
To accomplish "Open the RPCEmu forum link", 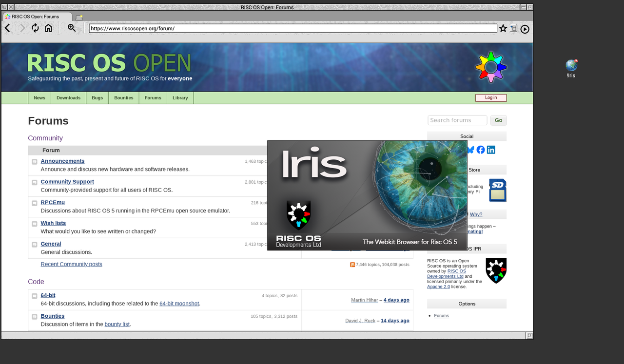I will pyautogui.click(x=53, y=202).
